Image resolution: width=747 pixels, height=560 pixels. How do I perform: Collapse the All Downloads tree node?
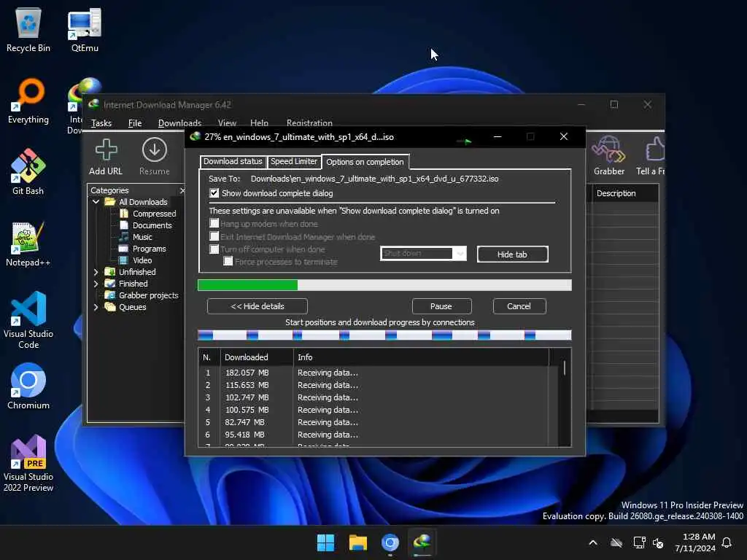[96, 202]
